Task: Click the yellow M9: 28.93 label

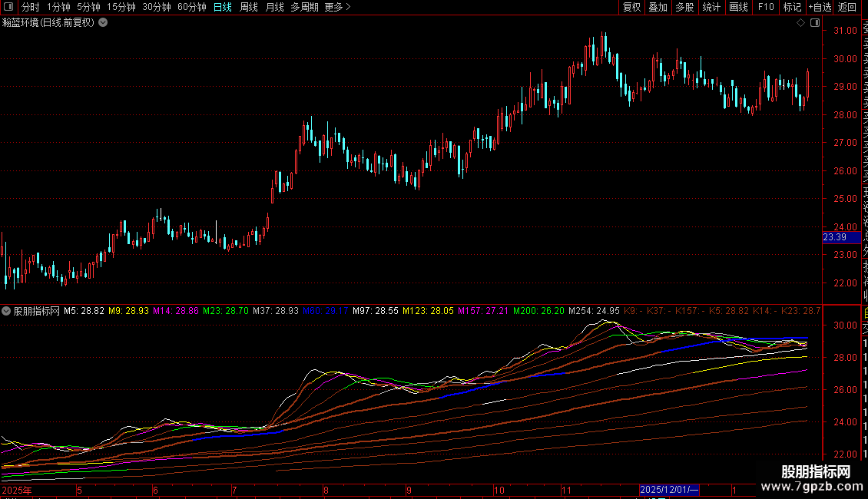Action: pos(128,311)
